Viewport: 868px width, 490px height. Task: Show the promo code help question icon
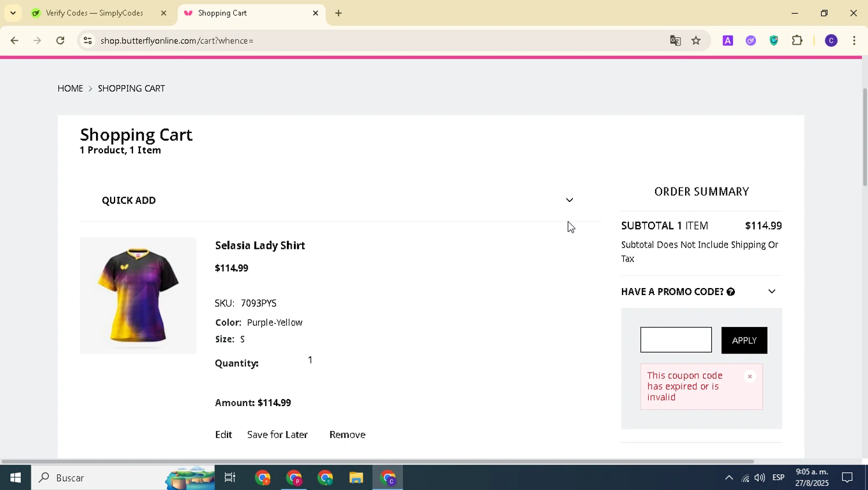tap(731, 292)
